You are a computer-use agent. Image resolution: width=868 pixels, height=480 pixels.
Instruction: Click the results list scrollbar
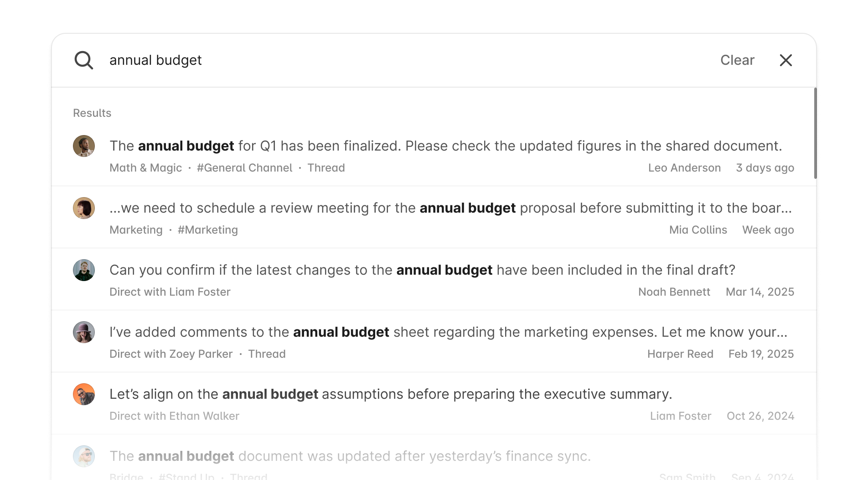coord(816,133)
